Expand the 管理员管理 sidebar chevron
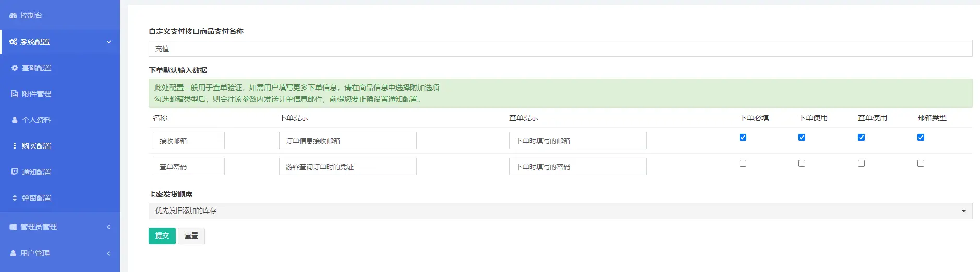The image size is (980, 272). tap(108, 227)
